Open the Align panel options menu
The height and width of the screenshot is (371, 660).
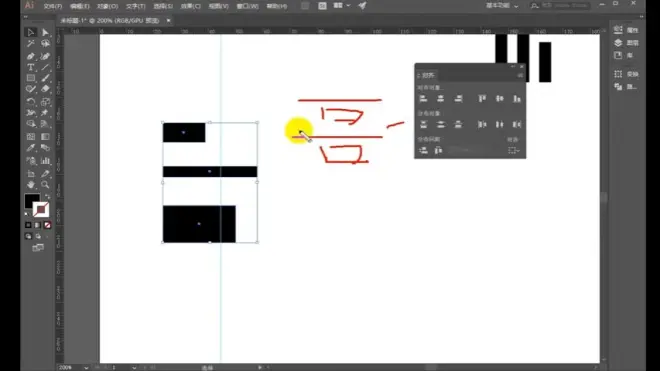tap(520, 75)
